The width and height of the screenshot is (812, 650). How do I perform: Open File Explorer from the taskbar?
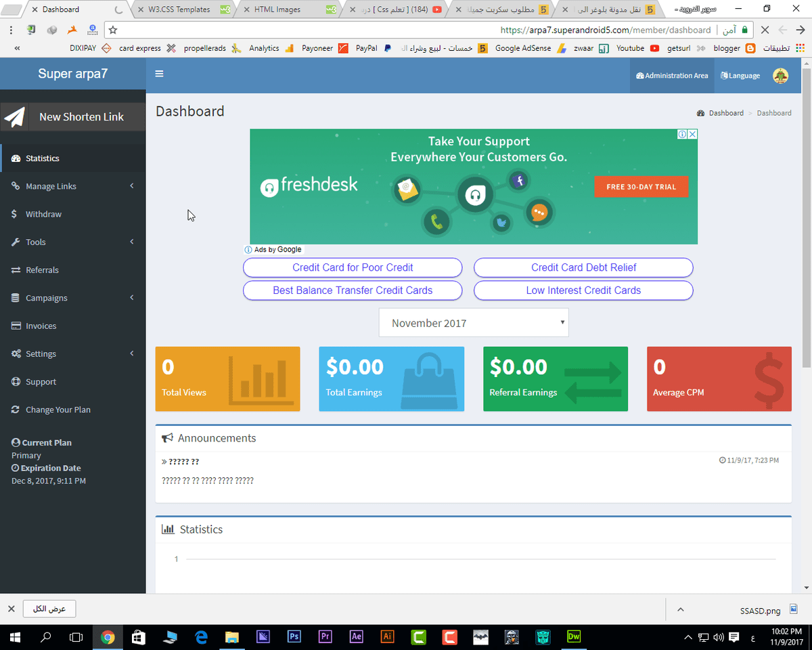[x=232, y=636]
